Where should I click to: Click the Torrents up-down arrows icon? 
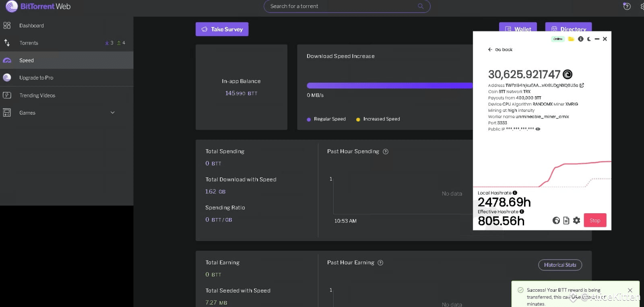click(x=7, y=43)
